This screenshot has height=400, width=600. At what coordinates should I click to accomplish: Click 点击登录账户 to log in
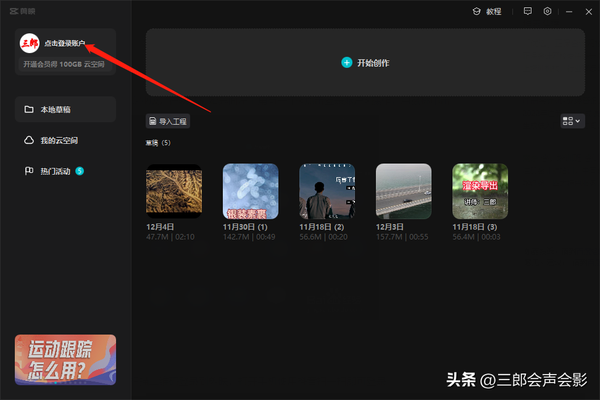(x=65, y=43)
